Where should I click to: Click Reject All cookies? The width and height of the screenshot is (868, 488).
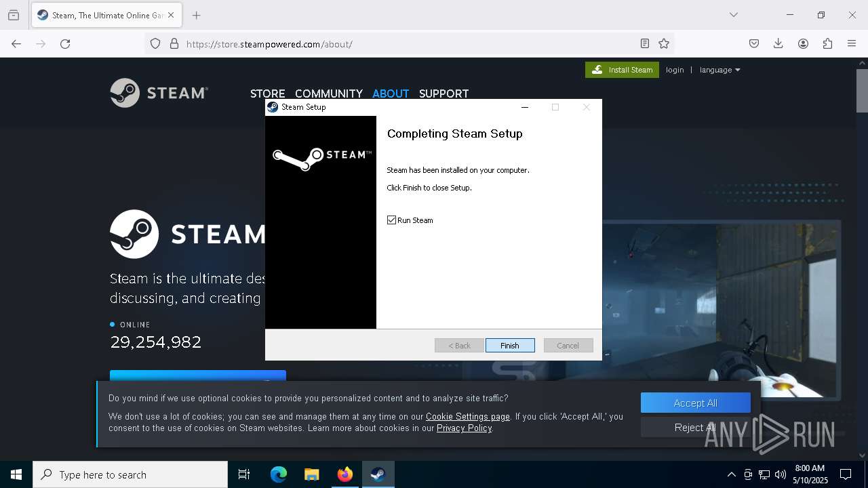coord(696,427)
